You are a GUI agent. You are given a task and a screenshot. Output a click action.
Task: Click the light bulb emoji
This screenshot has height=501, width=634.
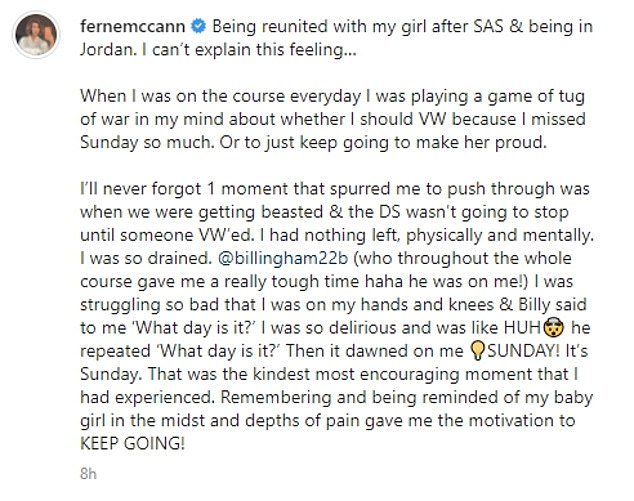[478, 351]
